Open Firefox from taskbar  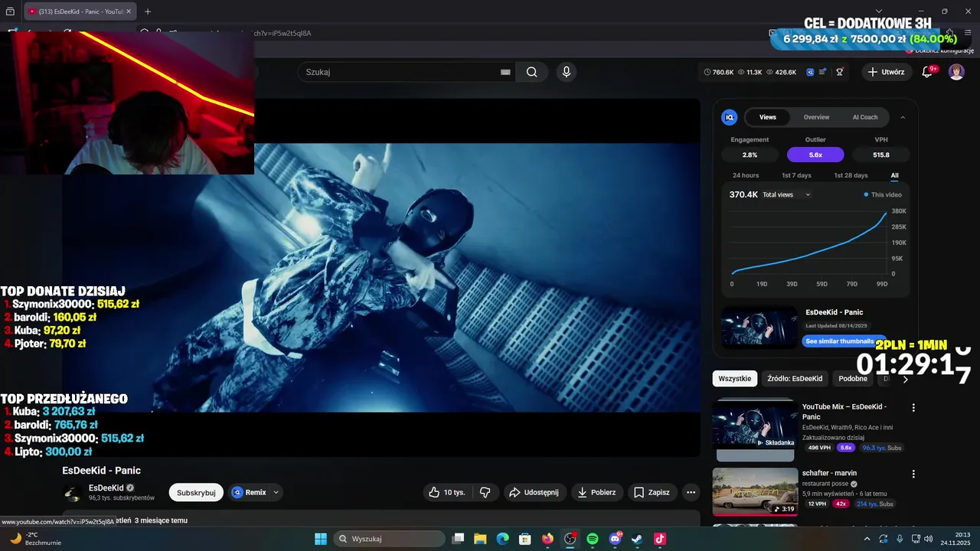coord(547,539)
